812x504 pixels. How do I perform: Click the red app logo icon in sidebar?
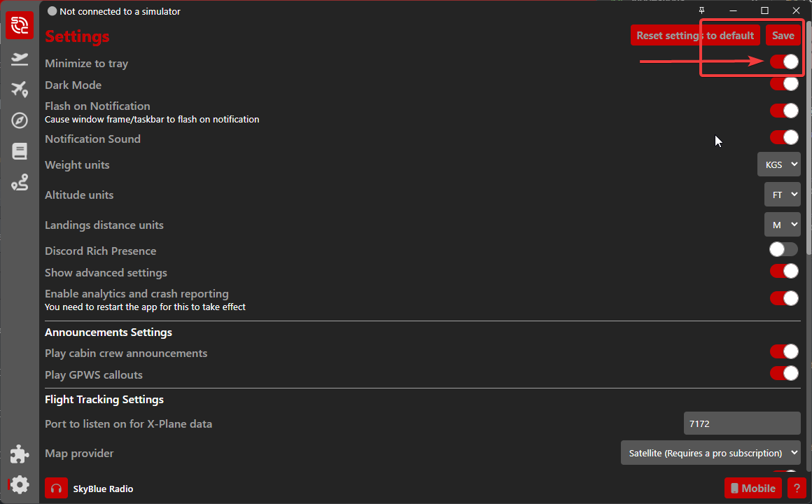click(20, 26)
